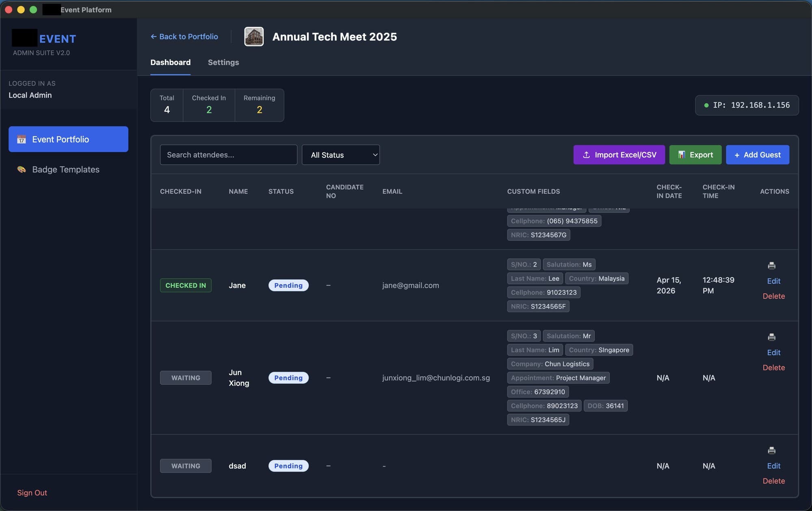Click email junxiong_lim@chunlogi.com.sg
The image size is (812, 511).
coord(436,378)
